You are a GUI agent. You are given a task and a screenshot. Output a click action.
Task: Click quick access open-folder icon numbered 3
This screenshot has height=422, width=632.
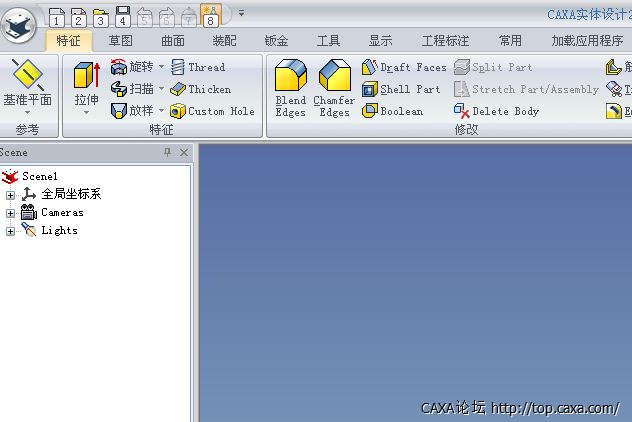point(101,17)
